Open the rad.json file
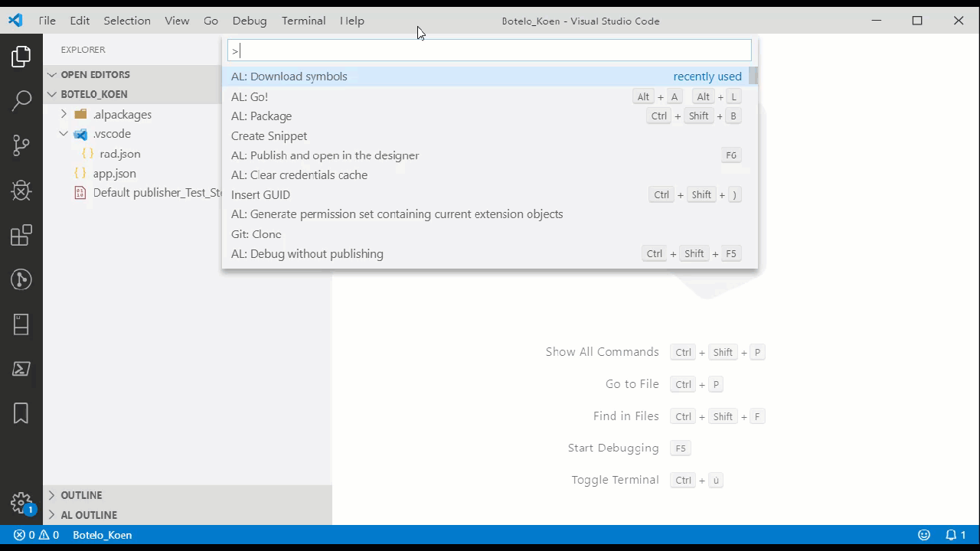980x551 pixels. (119, 153)
